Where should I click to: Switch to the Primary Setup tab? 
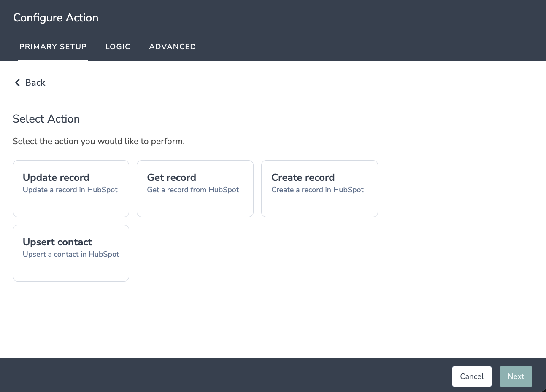pos(53,47)
